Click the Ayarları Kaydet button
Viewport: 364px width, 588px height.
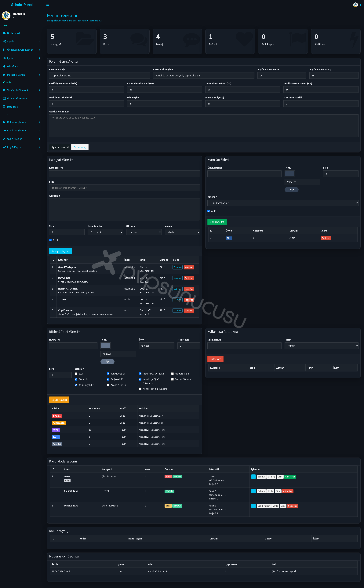(60, 147)
